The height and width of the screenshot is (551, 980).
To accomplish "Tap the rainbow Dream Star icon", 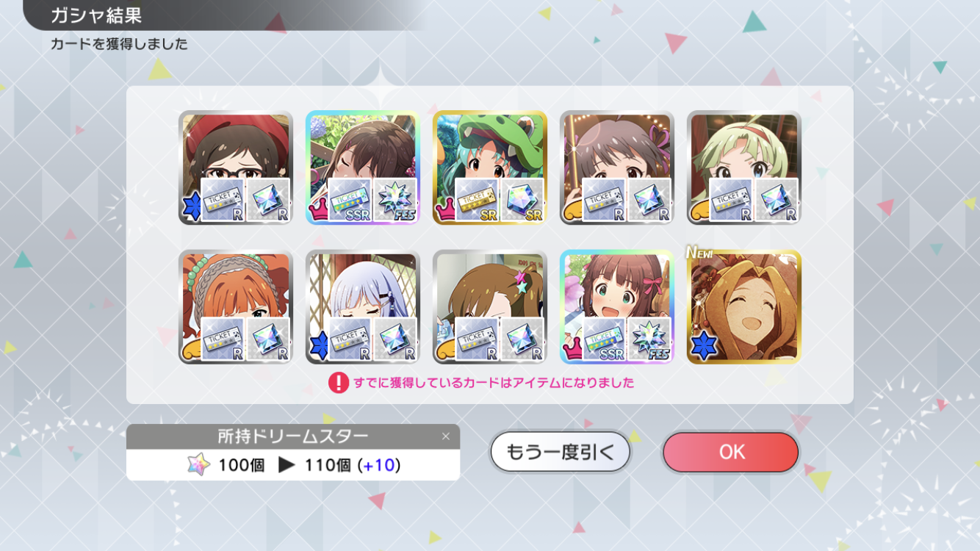I will [x=198, y=465].
